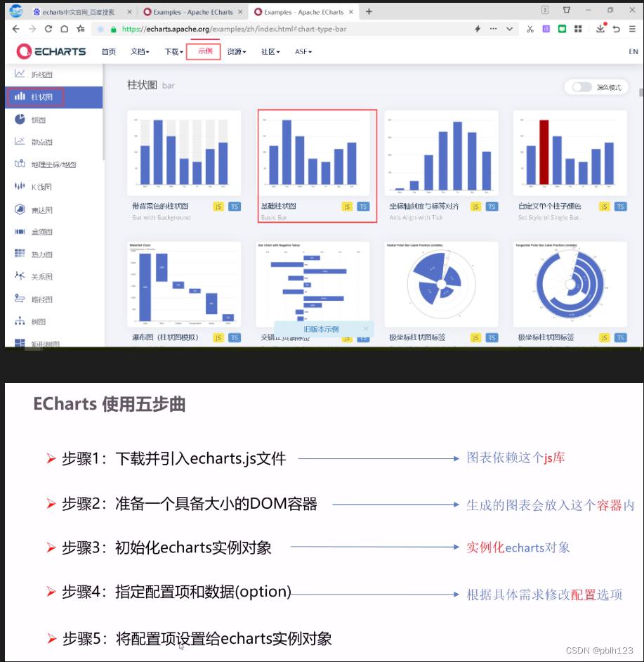Screen dimensions: 644x662
Task: Open the purple extension icon in toolbar
Action: 546,29
